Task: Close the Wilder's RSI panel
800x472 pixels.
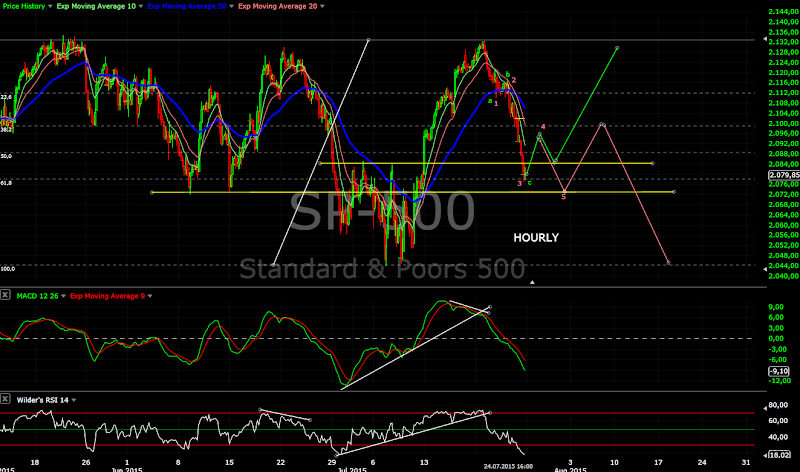Action: click(5, 399)
